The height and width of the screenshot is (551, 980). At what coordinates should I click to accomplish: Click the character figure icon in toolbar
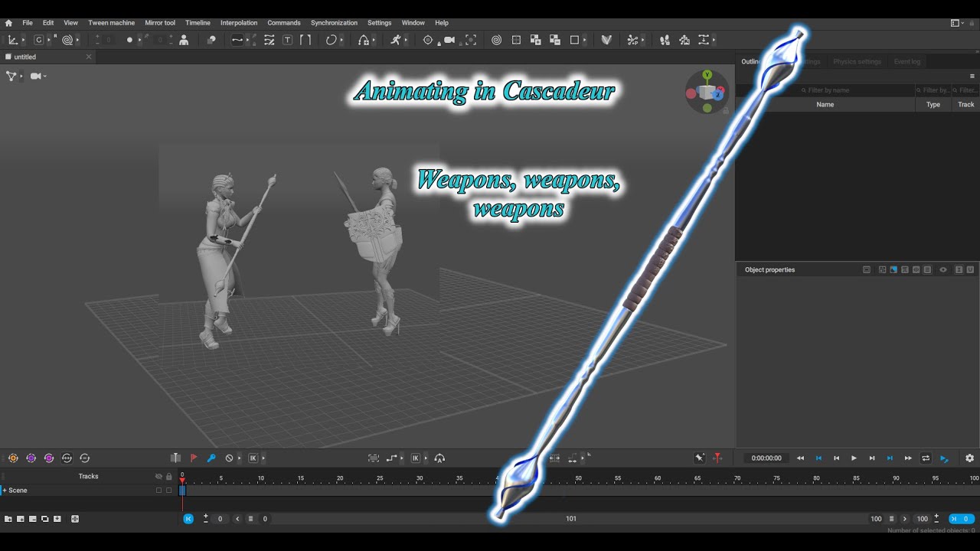(x=184, y=40)
